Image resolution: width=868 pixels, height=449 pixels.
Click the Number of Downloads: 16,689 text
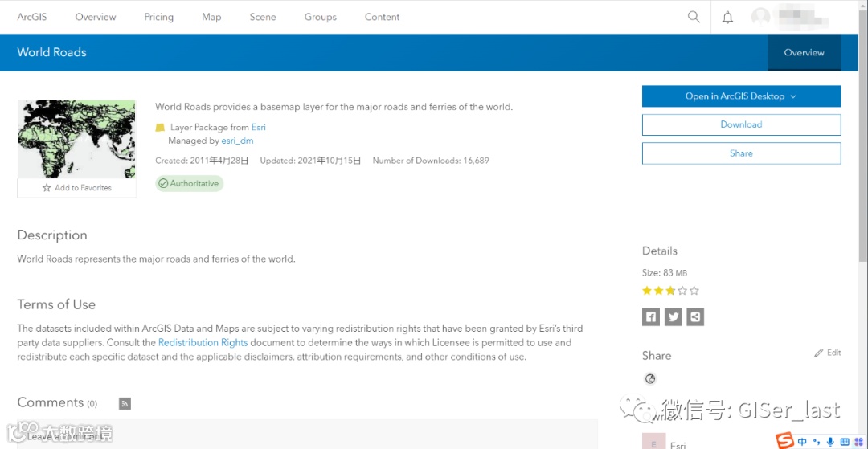point(431,161)
